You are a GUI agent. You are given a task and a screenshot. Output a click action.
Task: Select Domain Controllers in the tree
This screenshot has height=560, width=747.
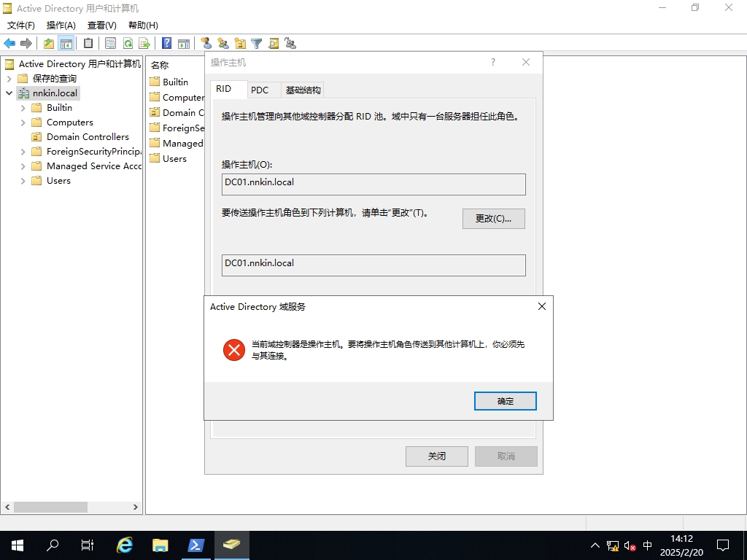[88, 137]
